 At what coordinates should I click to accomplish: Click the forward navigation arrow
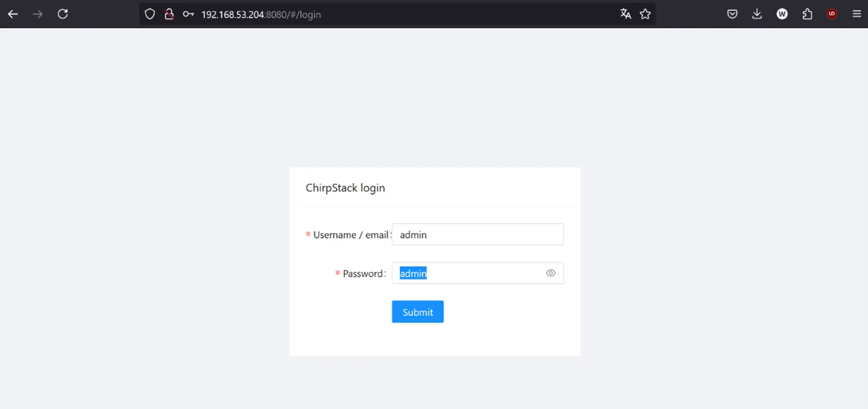click(38, 14)
